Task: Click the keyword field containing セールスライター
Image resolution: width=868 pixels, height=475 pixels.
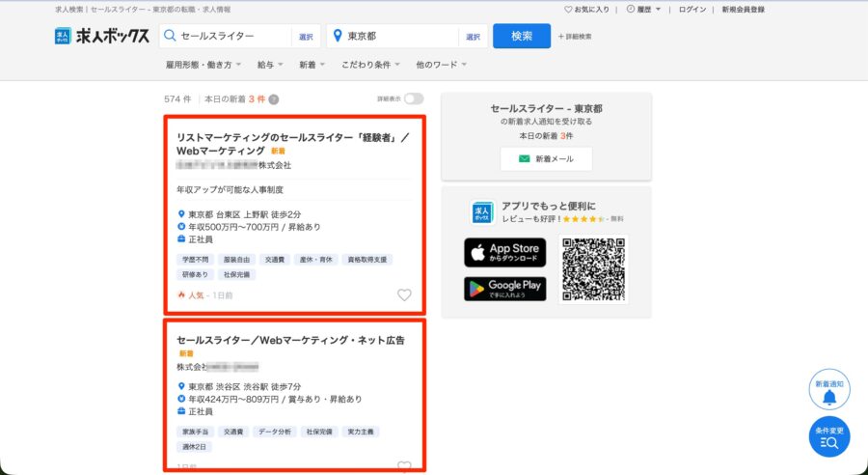Action: (226, 36)
